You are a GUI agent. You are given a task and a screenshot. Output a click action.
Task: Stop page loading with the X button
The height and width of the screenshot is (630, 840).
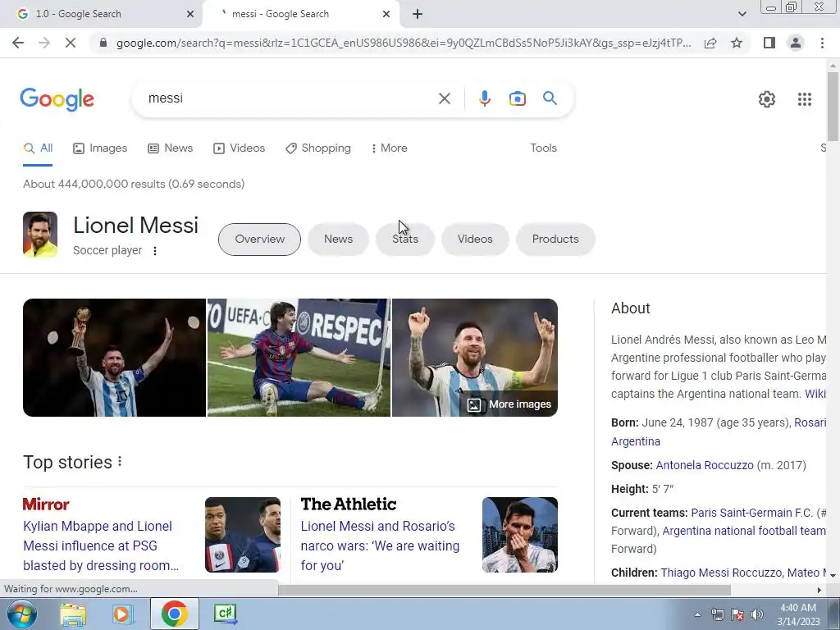click(71, 43)
